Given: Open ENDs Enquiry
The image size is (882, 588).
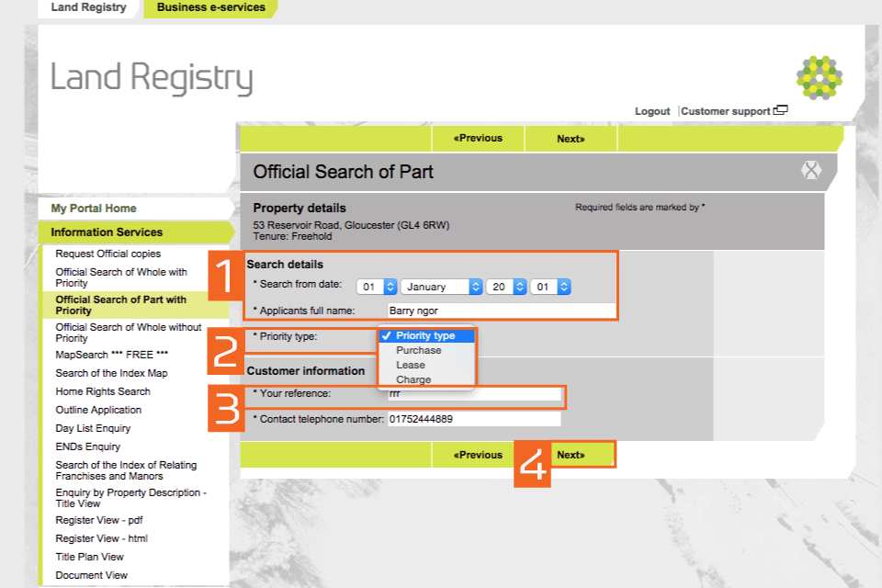Looking at the screenshot, I should tap(88, 447).
